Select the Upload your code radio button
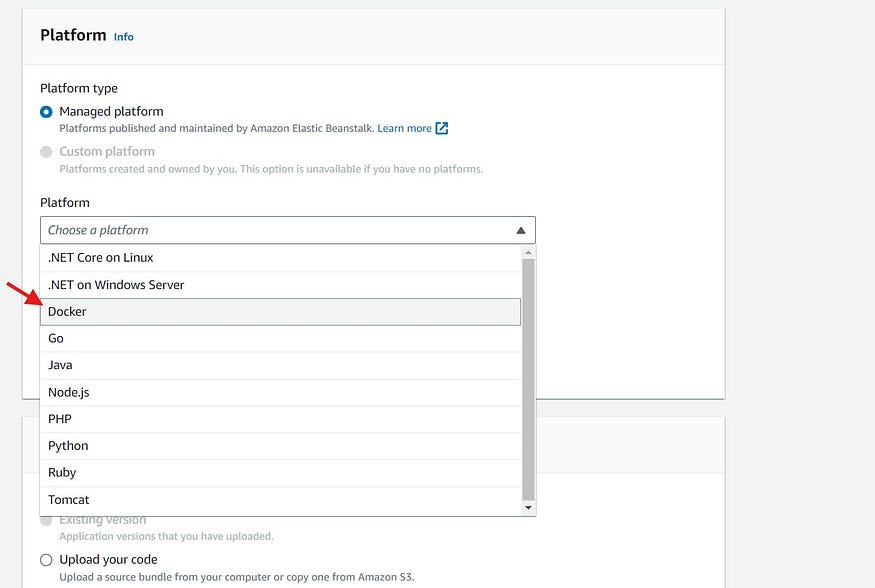The image size is (875, 588). click(46, 560)
